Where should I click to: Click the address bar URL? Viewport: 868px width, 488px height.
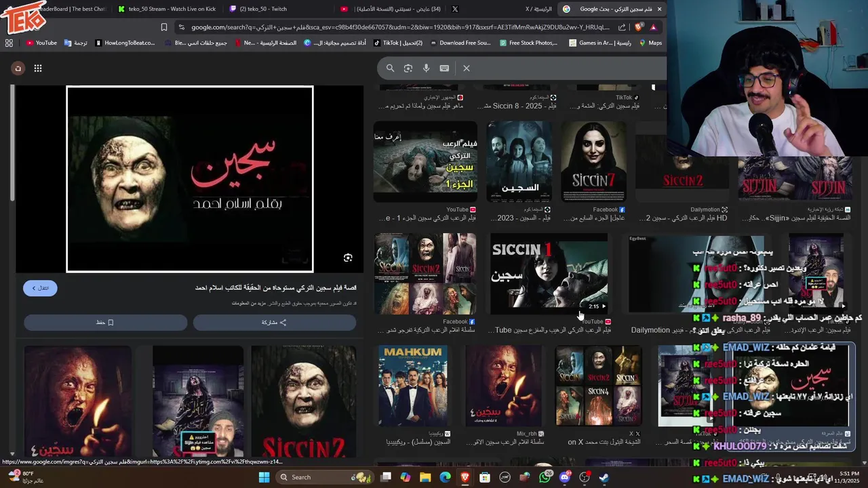click(x=400, y=27)
